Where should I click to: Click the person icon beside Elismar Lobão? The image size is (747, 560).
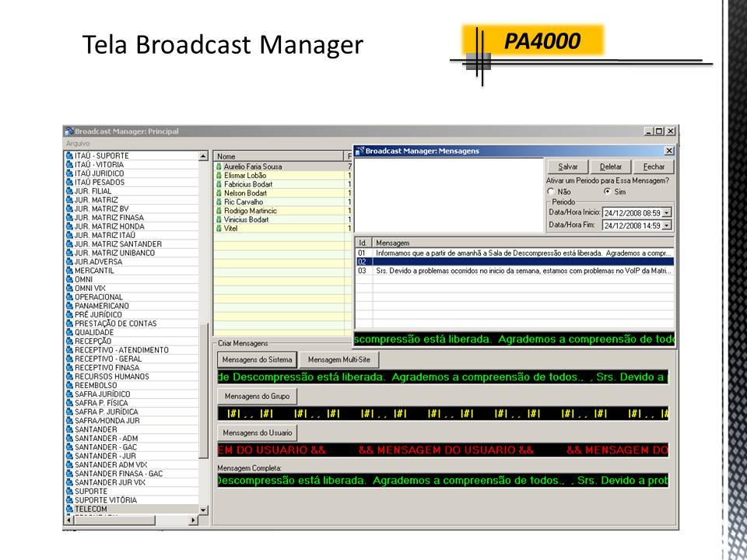pos(219,174)
